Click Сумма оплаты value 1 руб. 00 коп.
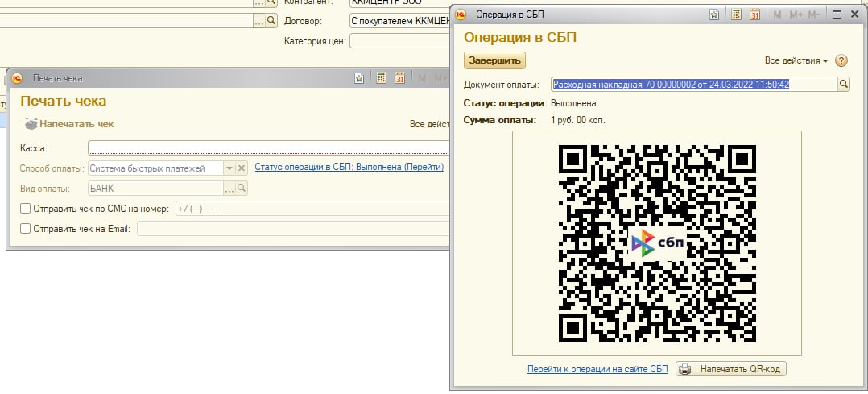The image size is (868, 394). point(578,120)
